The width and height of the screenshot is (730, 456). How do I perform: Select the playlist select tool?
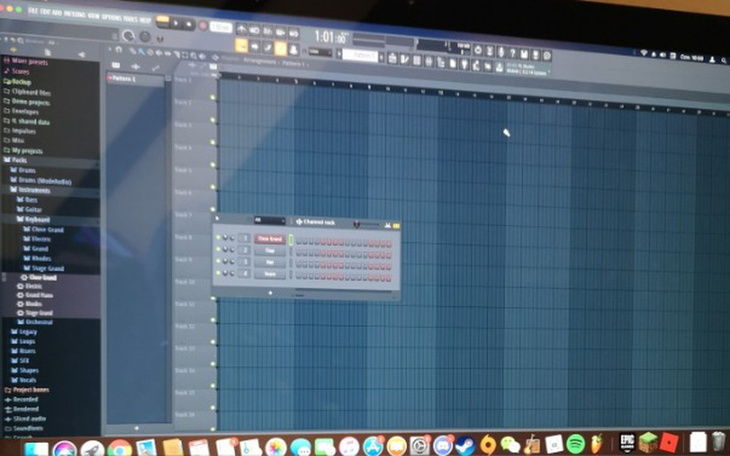[x=185, y=55]
